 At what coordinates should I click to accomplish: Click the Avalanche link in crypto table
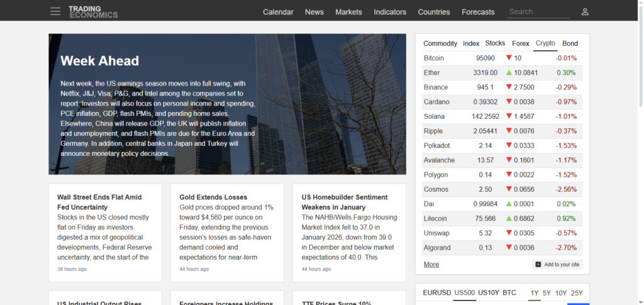439,160
